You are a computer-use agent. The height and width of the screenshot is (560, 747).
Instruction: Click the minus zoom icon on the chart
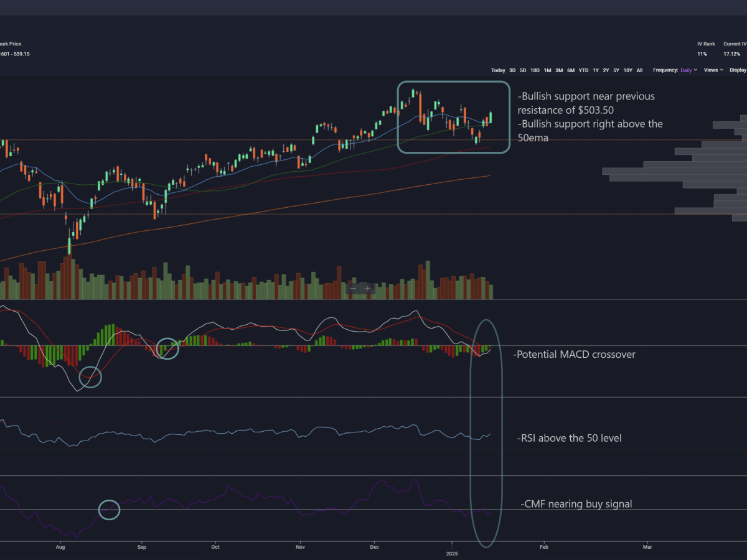click(x=353, y=288)
